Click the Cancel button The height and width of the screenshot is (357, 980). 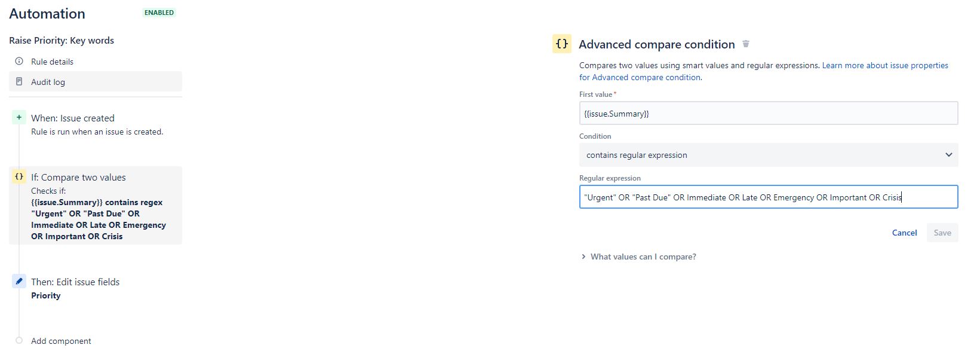point(904,233)
